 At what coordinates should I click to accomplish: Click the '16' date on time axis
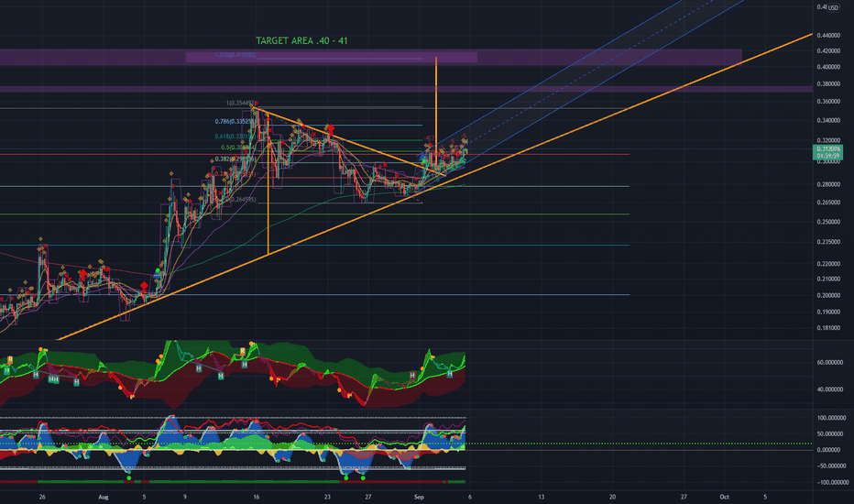256,497
